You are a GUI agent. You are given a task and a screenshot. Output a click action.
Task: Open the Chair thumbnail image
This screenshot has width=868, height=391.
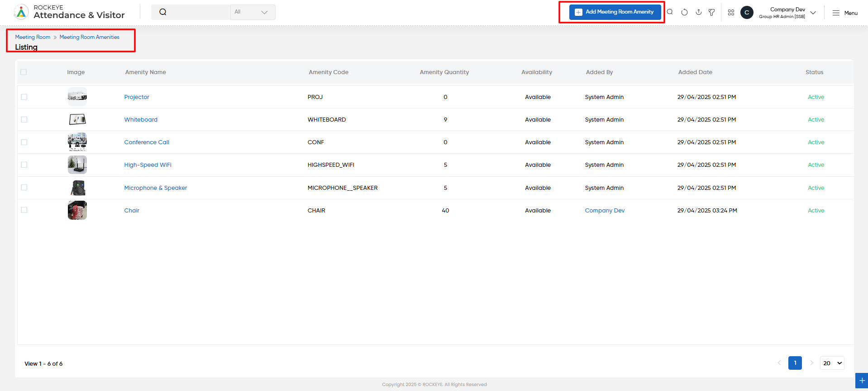coord(77,210)
